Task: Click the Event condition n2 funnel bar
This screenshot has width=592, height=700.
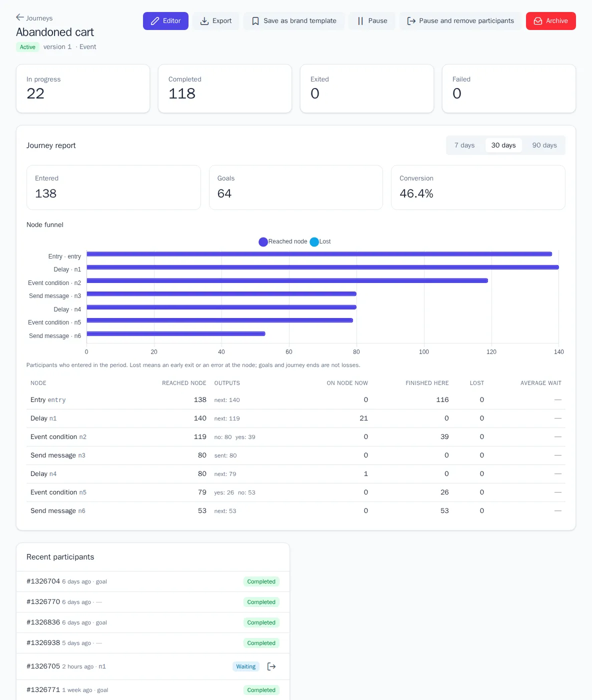Action: [287, 280]
